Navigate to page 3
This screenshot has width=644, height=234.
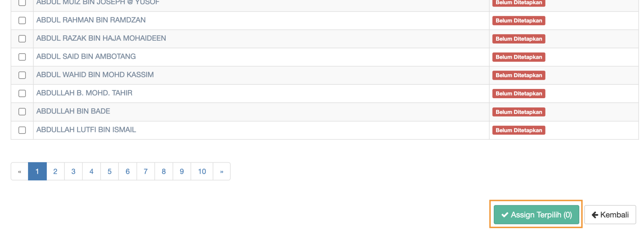point(73,171)
